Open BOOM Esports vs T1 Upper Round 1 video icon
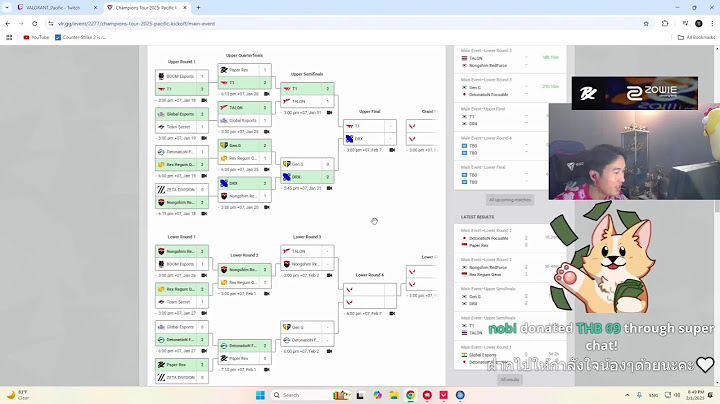 pos(204,100)
